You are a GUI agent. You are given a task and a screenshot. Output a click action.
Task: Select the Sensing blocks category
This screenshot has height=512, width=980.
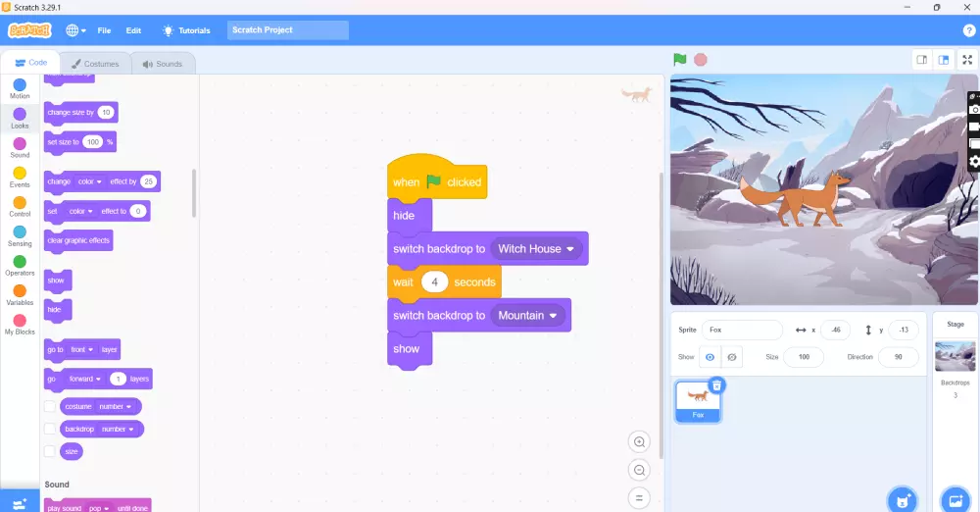20,236
